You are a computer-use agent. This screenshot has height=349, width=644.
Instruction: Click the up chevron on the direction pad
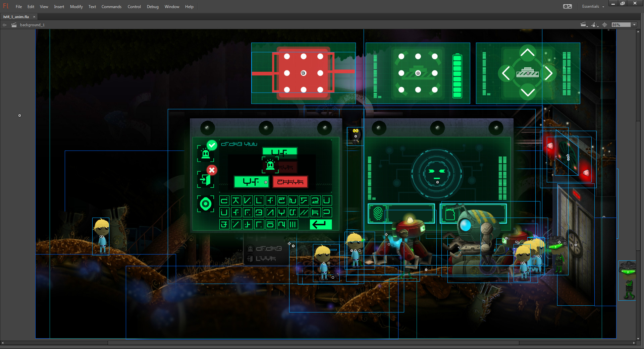pos(528,53)
